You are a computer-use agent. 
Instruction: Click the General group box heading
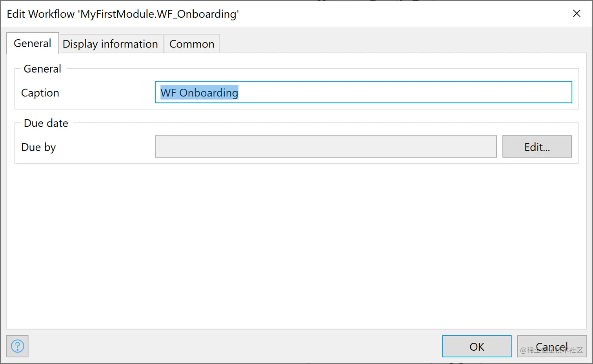click(x=42, y=69)
